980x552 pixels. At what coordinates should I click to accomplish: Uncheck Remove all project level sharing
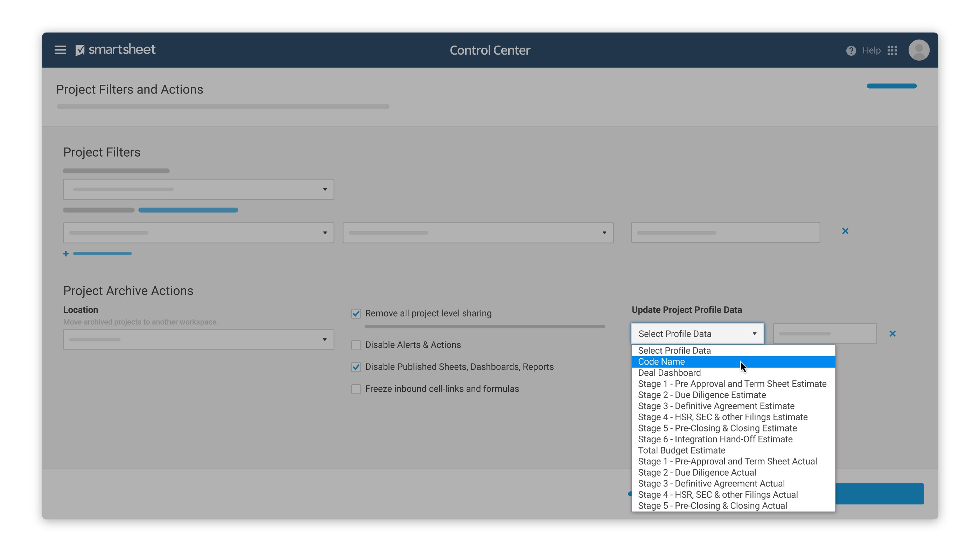[356, 313]
